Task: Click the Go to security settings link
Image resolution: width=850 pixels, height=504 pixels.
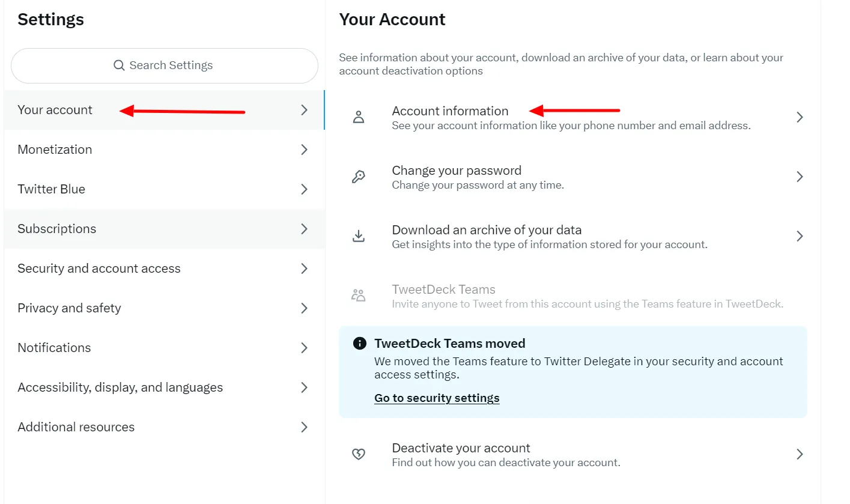Action: [x=437, y=398]
